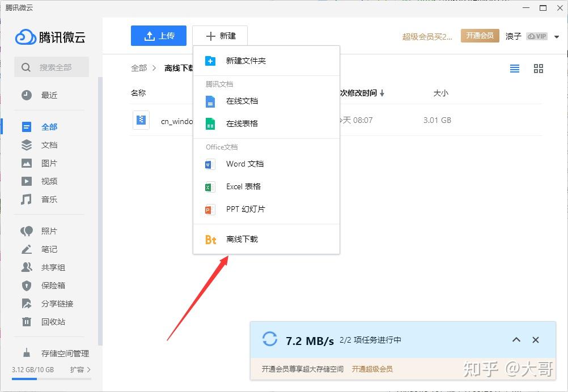Choose Excel 表格 from the menu
568x392 pixels.
[x=266, y=187]
